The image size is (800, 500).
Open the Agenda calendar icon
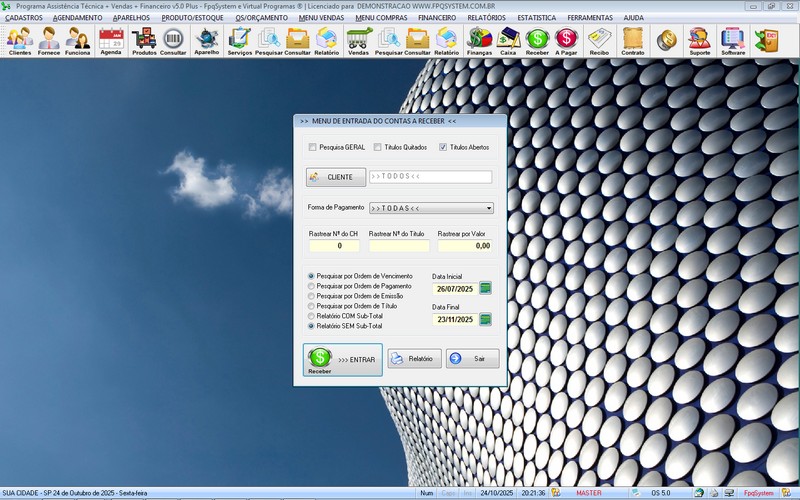coord(111,41)
